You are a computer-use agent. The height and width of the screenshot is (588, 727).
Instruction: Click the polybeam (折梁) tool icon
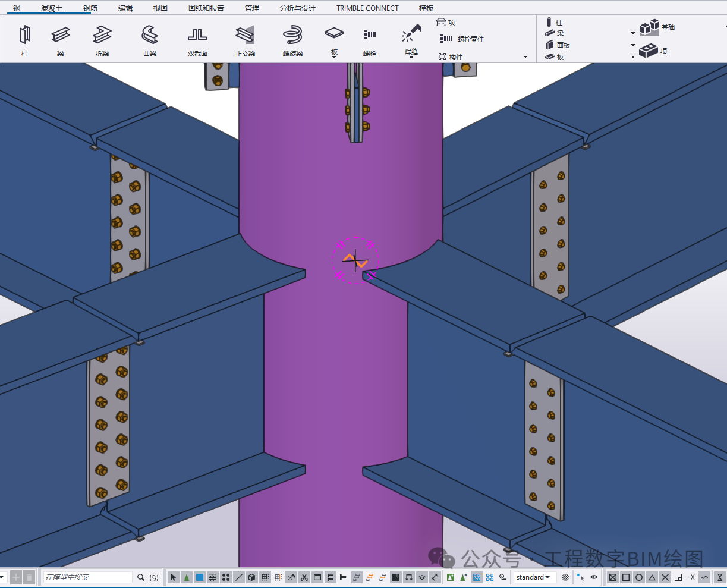[x=102, y=36]
